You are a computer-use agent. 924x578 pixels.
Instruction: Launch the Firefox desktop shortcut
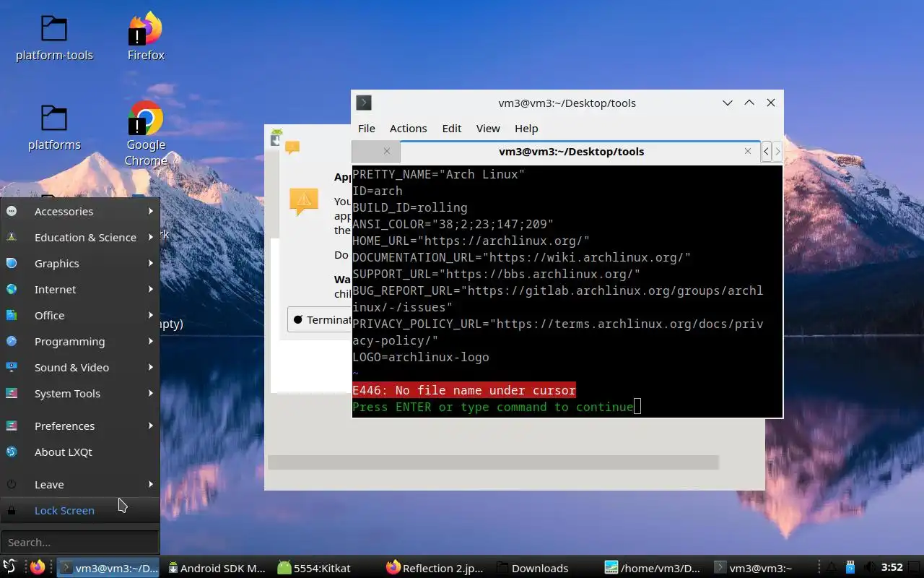coord(146,38)
